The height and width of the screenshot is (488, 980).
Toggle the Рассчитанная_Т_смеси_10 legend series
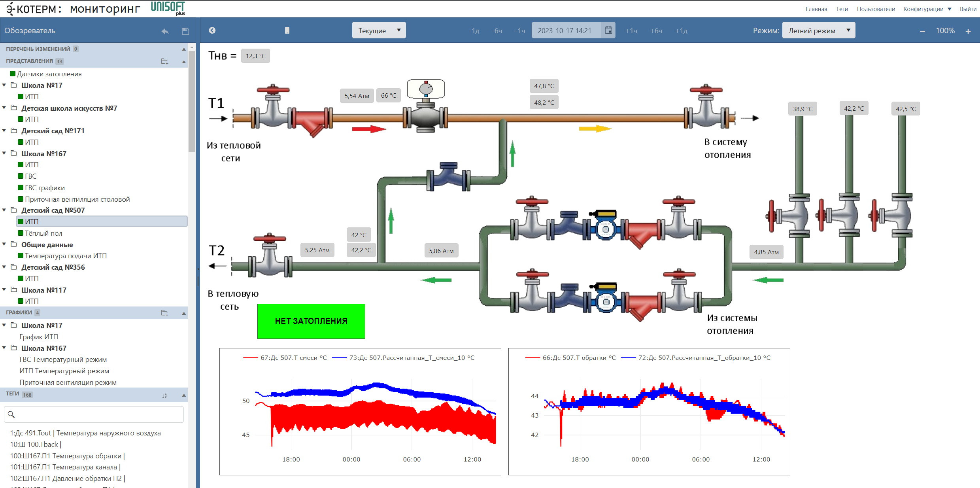click(x=404, y=357)
